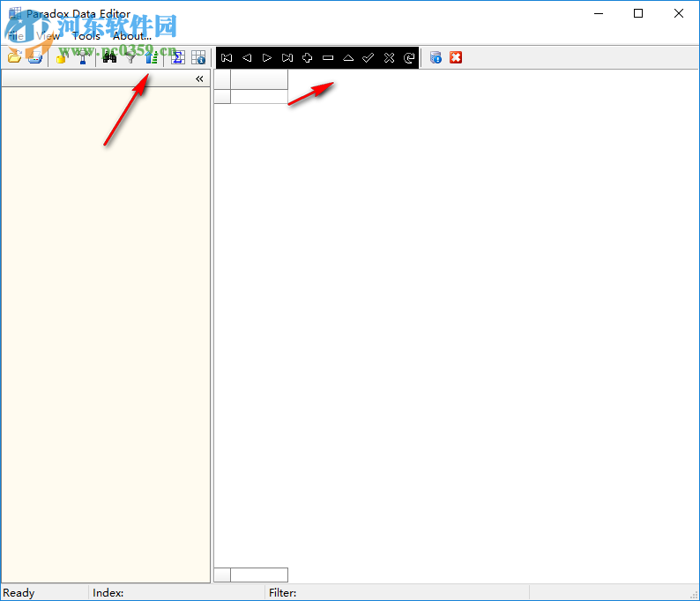Click the empty grid column header
This screenshot has height=601, width=700.
[259, 80]
